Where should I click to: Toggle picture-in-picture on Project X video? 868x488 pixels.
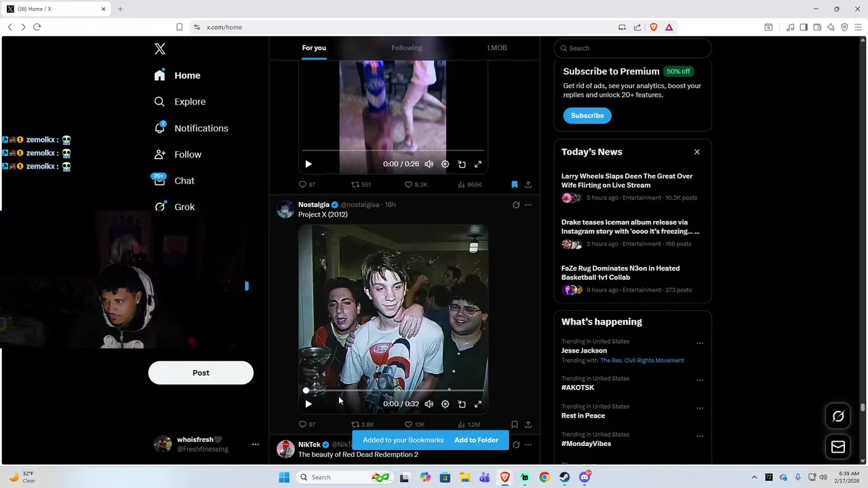(462, 404)
